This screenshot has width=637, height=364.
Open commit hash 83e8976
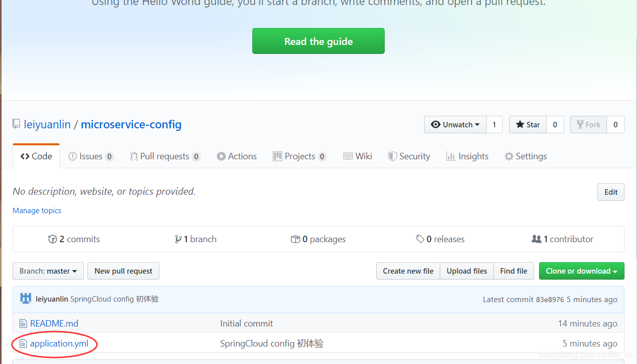pyautogui.click(x=550, y=300)
